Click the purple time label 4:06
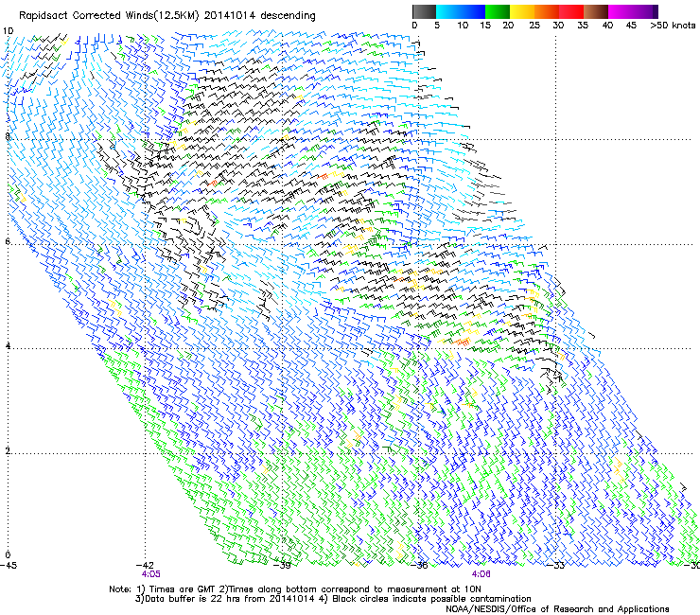This screenshot has width=700, height=615. pyautogui.click(x=481, y=574)
